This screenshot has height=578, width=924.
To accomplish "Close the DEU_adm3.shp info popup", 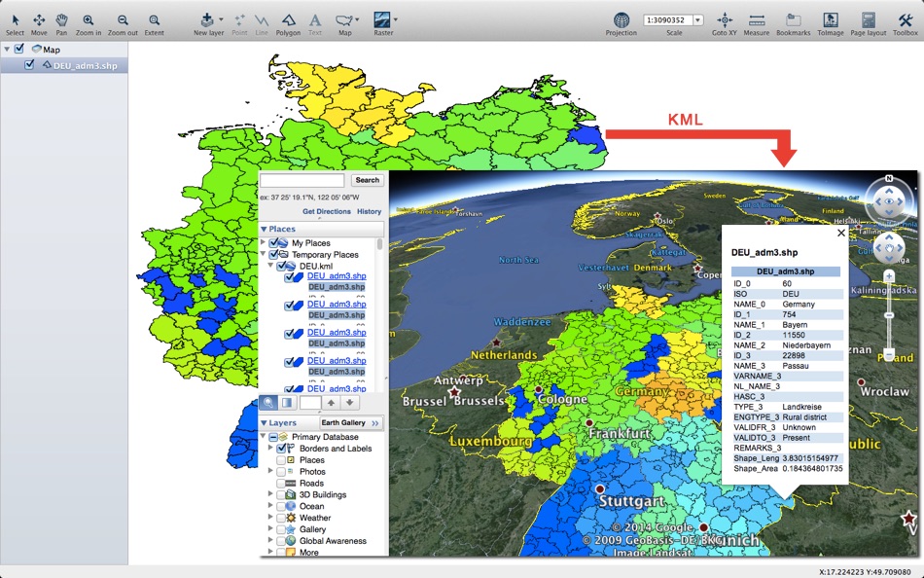I will point(841,233).
